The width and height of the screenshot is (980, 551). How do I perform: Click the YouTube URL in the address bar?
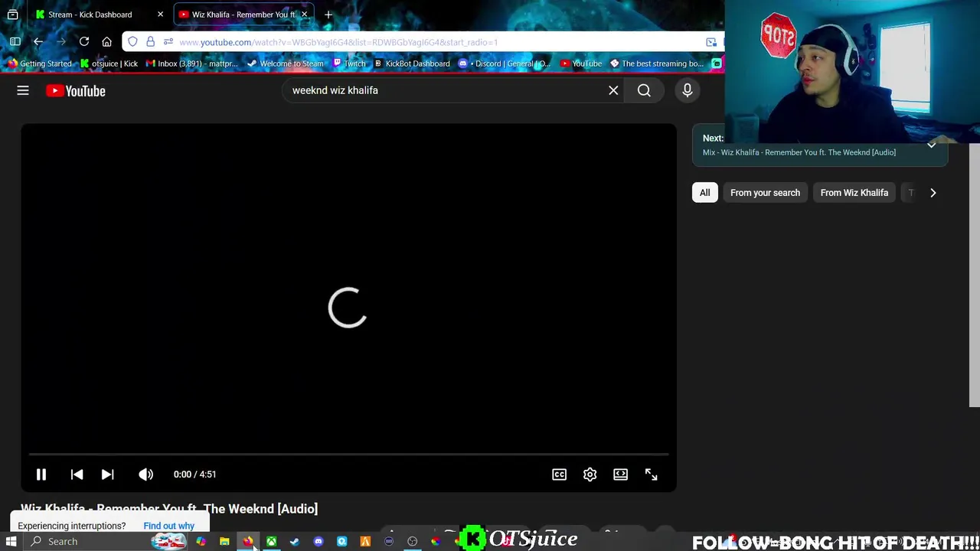point(338,42)
